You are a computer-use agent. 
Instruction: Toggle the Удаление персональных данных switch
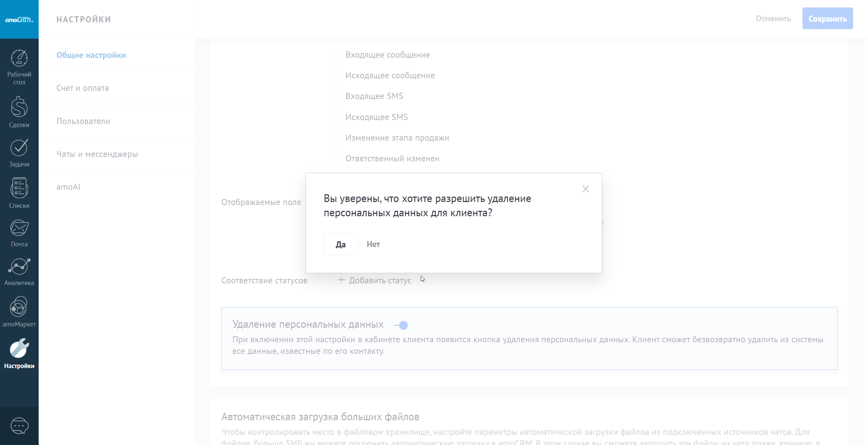[x=401, y=325]
